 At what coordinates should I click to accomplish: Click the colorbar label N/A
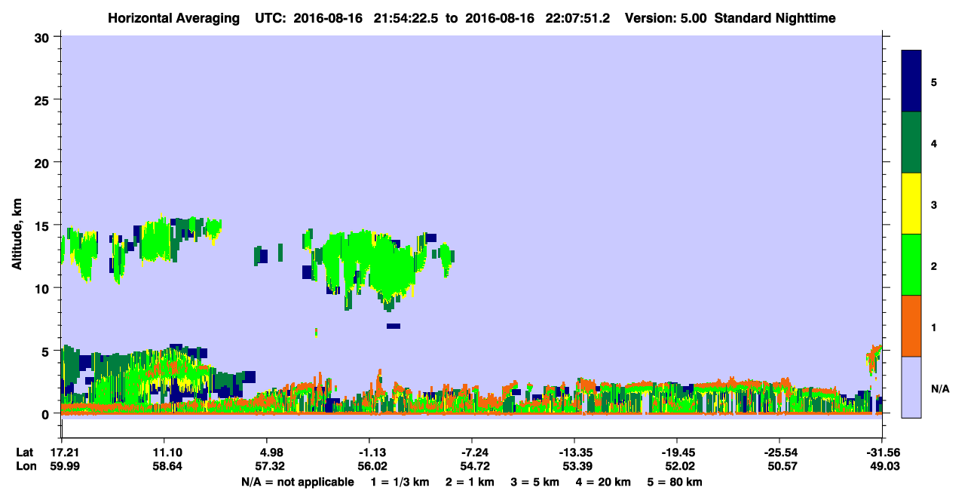click(939, 388)
